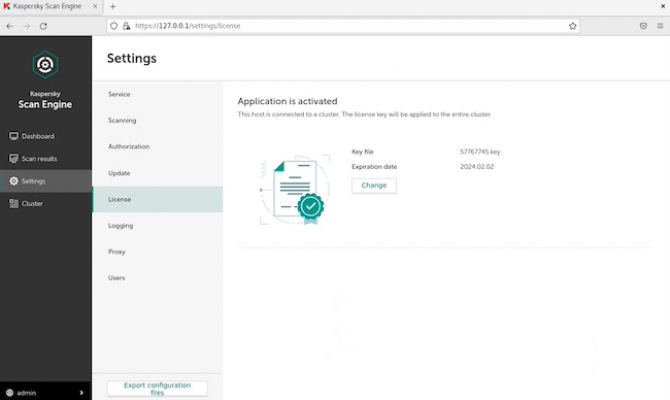
Task: Select the Kaspersky Scan Engine browser tab
Action: 50,6
